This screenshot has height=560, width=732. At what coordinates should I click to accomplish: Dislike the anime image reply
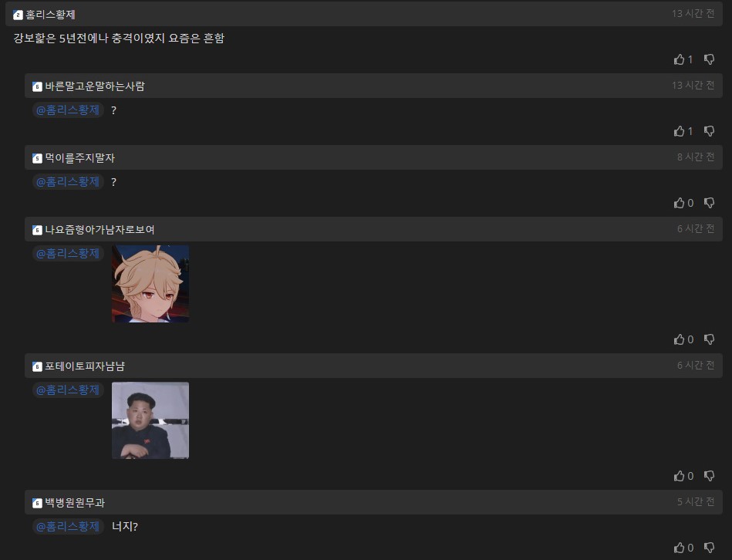[x=709, y=339]
